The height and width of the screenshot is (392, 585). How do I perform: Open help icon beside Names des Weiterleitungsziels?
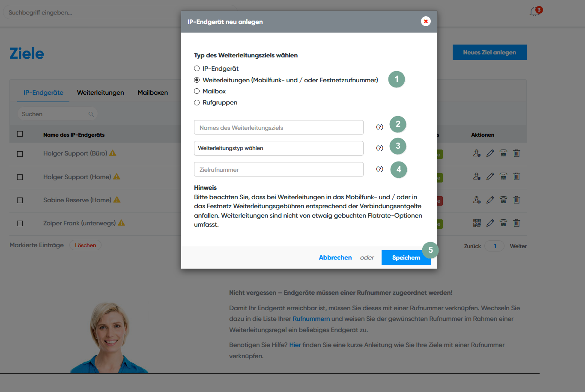pos(379,127)
